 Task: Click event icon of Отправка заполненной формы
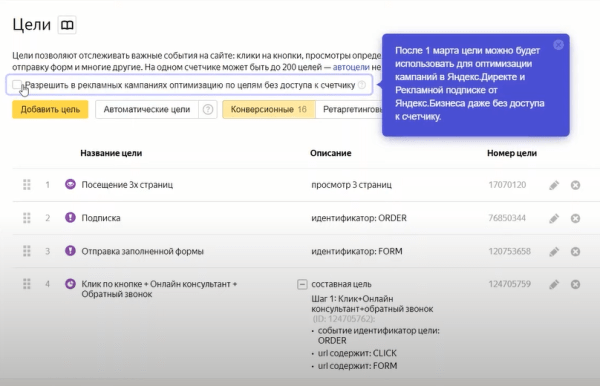(x=70, y=251)
